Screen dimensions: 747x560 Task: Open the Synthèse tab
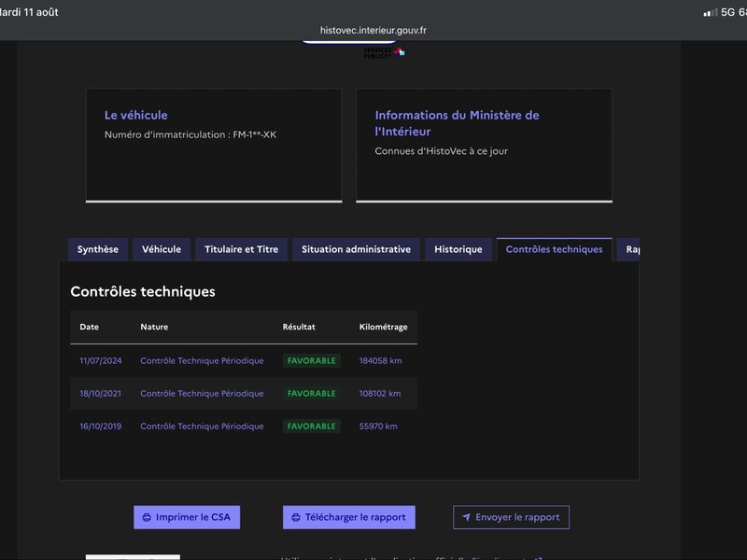point(98,249)
